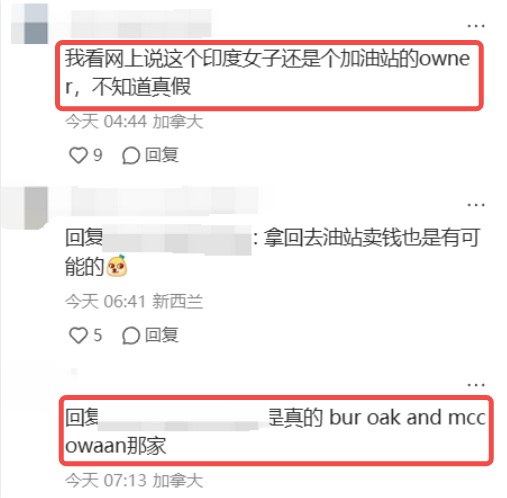507x498 pixels.
Task: Open more options for the gas station owner comment
Action: point(476,26)
